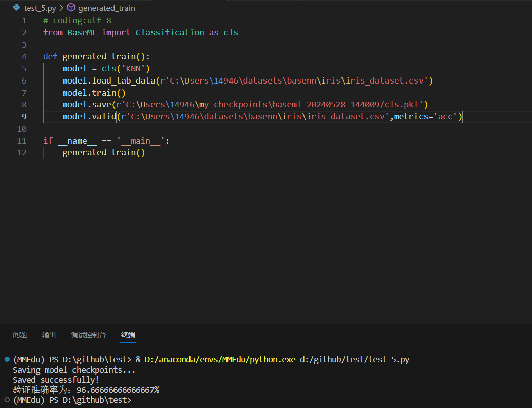Click the hollow circle terminal prompt marker

click(7, 400)
